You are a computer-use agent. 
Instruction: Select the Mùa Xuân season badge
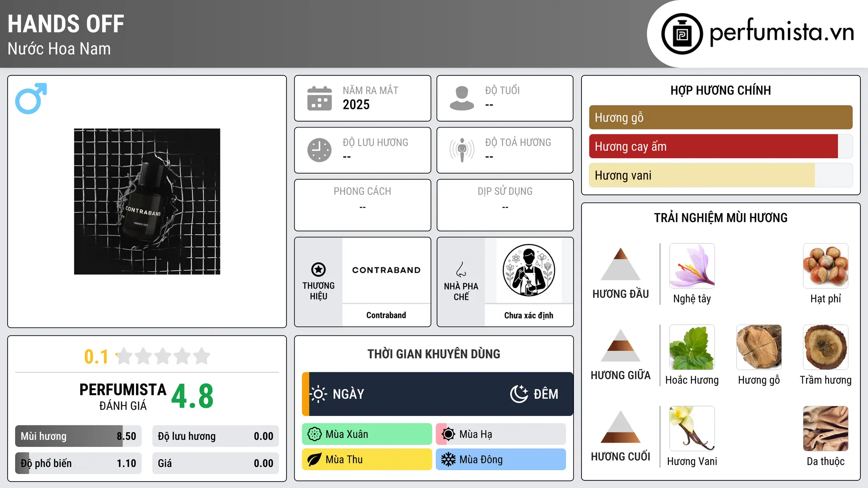click(367, 434)
